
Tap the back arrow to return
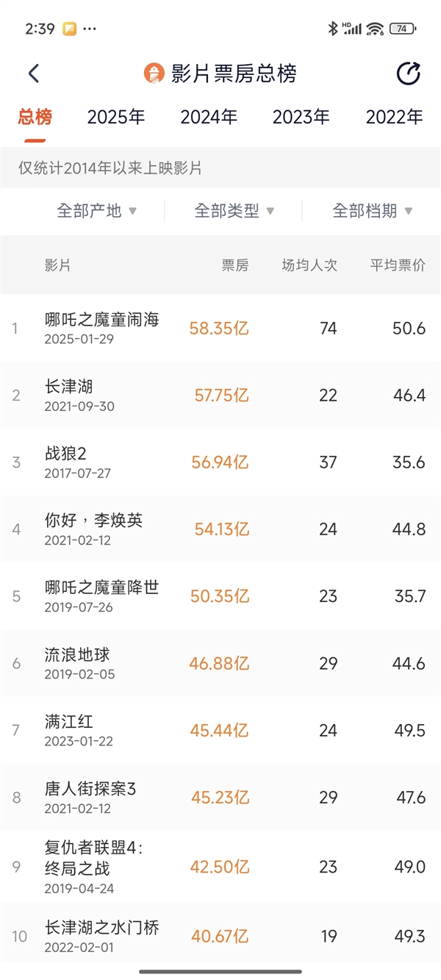pos(33,74)
